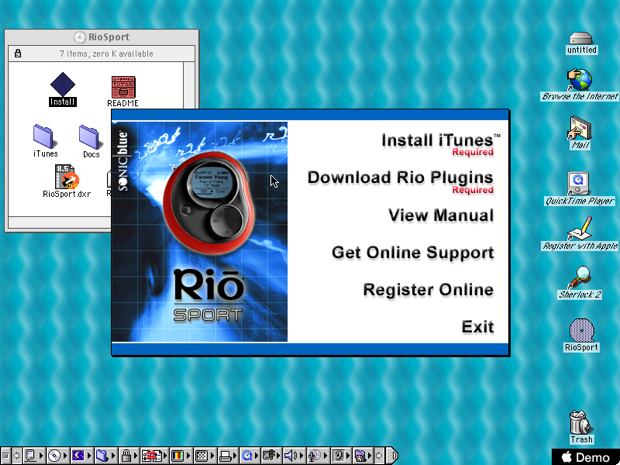The width and height of the screenshot is (620, 465).
Task: Click Register Online
Action: pyautogui.click(x=428, y=290)
